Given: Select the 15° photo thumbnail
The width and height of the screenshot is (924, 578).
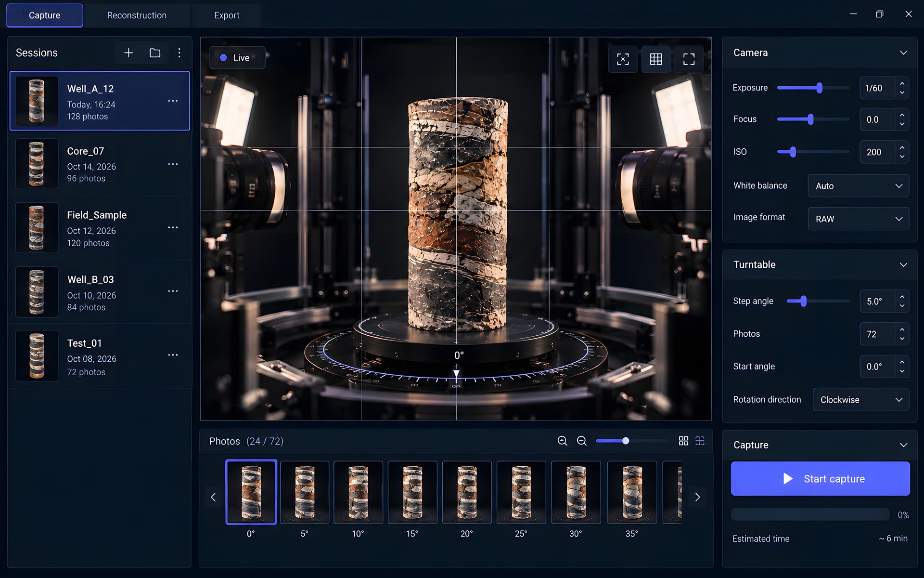Looking at the screenshot, I should click(412, 492).
